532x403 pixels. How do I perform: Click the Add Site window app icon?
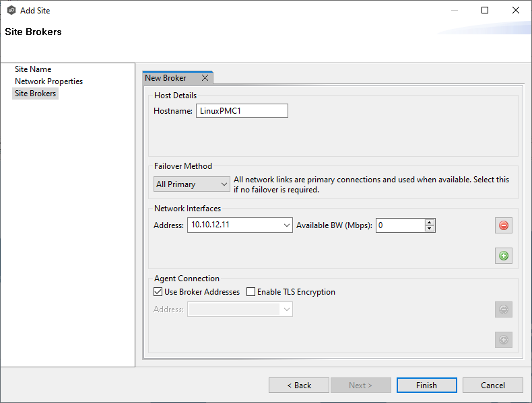pos(11,11)
